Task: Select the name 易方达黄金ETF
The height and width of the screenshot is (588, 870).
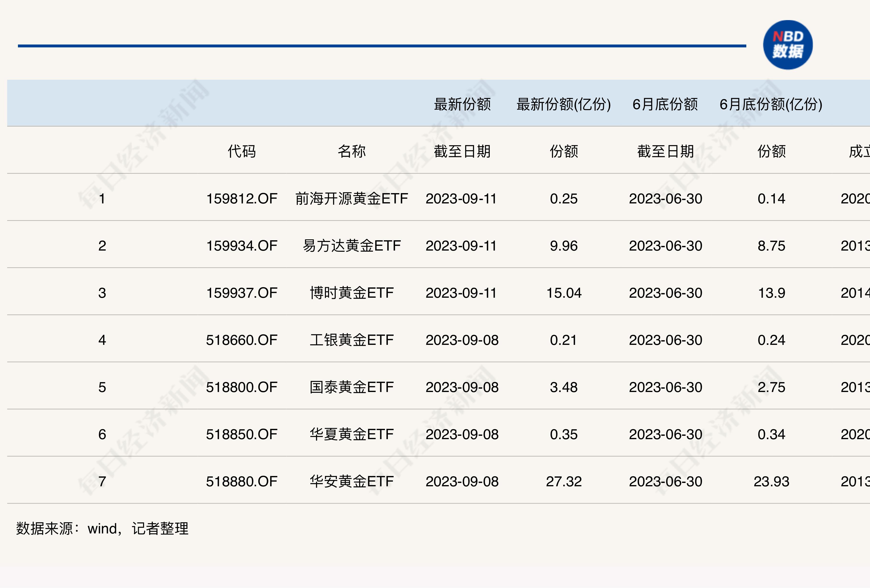Action: 351,246
